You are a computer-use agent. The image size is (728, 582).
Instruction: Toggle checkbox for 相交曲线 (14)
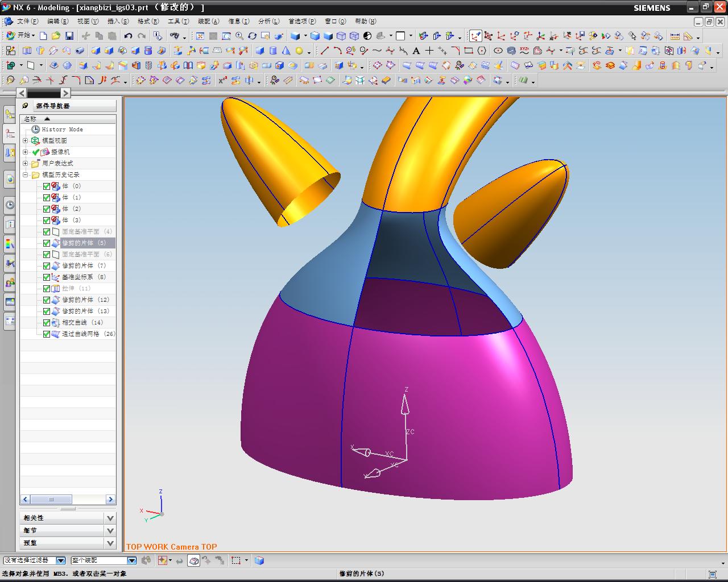coord(47,322)
